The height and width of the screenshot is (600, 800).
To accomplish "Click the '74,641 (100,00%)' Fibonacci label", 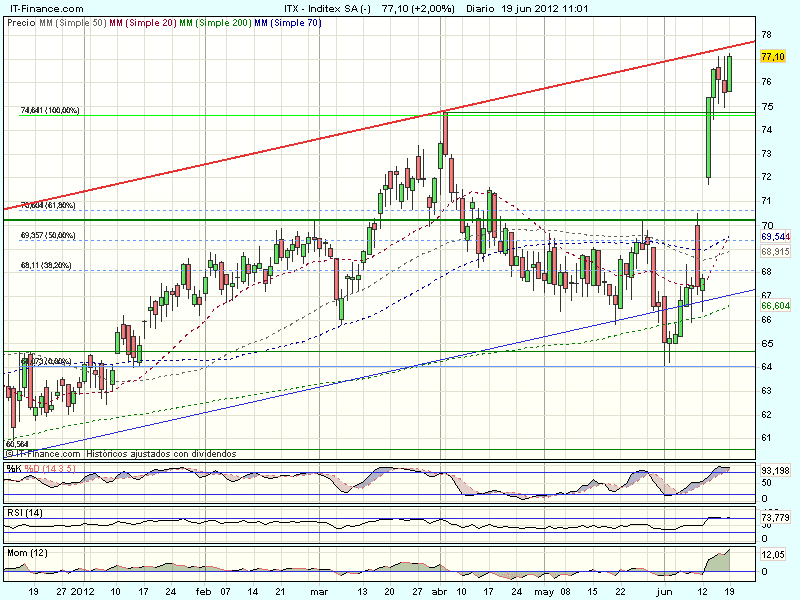I will click(x=50, y=110).
